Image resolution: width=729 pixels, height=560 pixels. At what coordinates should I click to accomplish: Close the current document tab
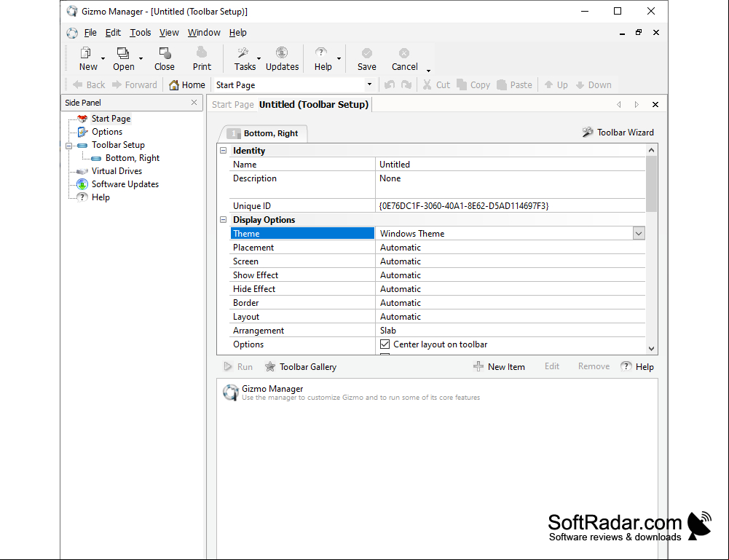(x=655, y=105)
